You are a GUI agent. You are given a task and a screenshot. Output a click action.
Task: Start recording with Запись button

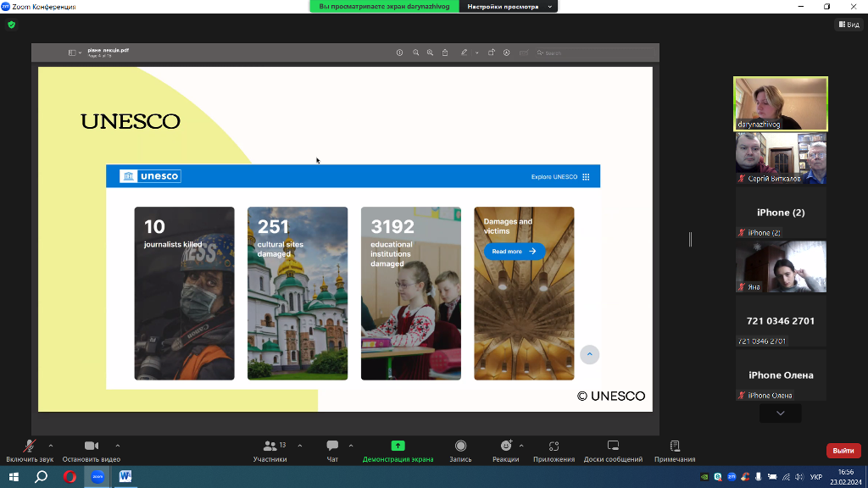pos(460,451)
